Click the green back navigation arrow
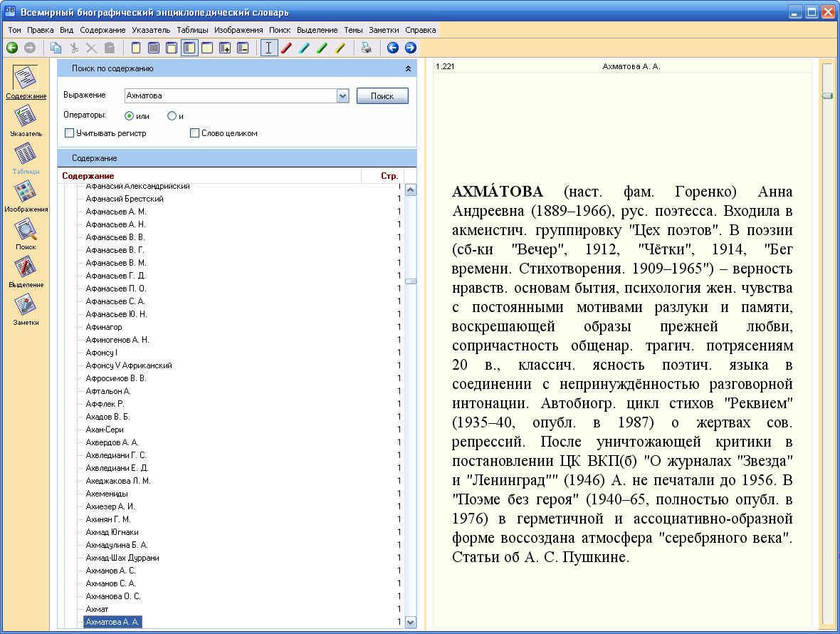Image resolution: width=840 pixels, height=634 pixels. [x=12, y=48]
